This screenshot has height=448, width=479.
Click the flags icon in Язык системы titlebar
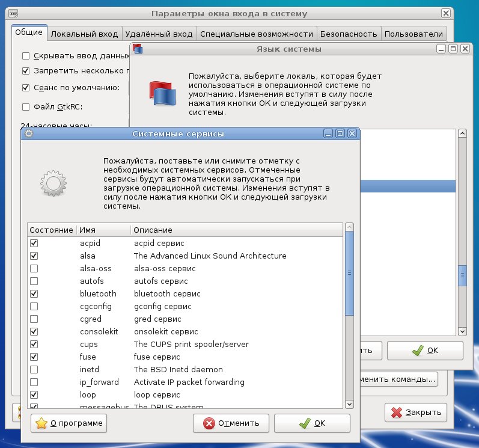click(138, 49)
